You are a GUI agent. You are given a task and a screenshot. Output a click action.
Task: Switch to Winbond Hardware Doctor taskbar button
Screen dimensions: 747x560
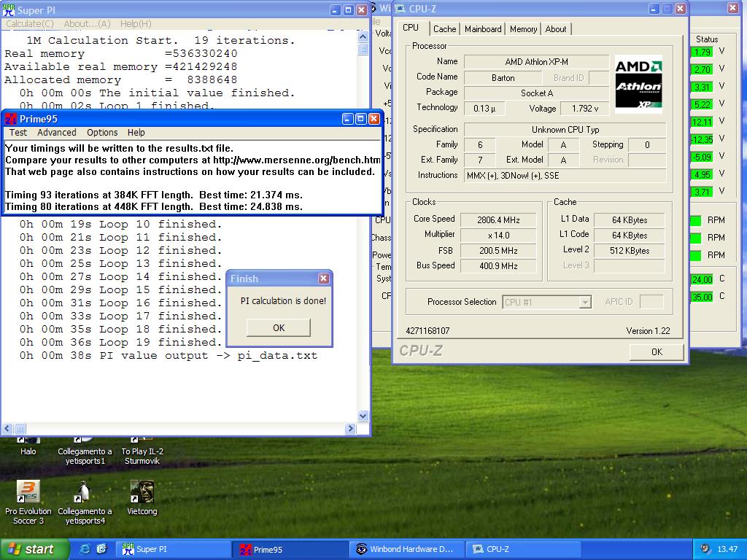click(408, 549)
